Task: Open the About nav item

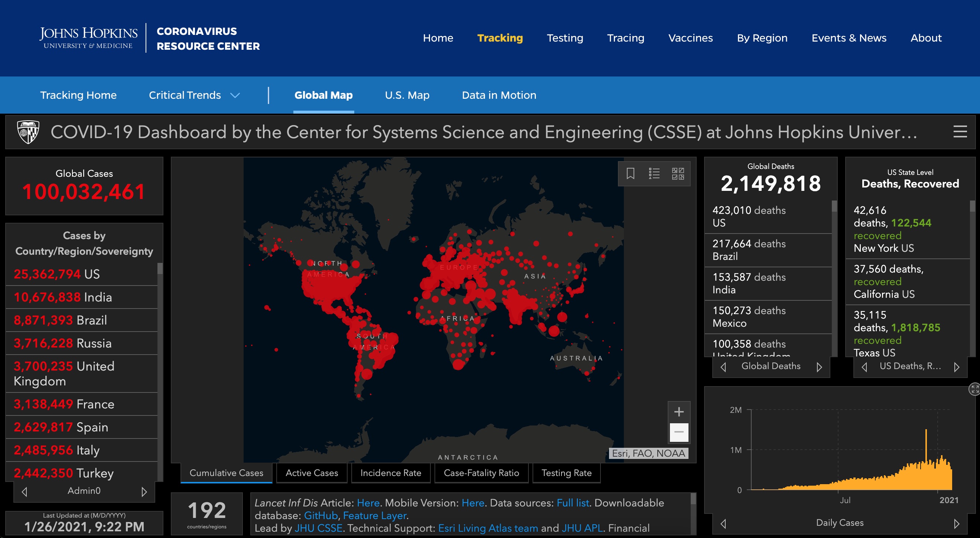Action: click(926, 38)
